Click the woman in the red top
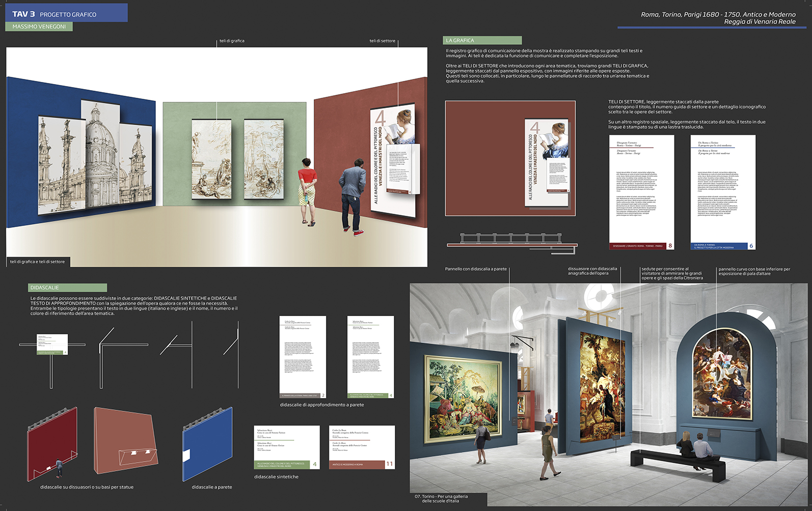Image resolution: width=812 pixels, height=511 pixels. pyautogui.click(x=307, y=191)
